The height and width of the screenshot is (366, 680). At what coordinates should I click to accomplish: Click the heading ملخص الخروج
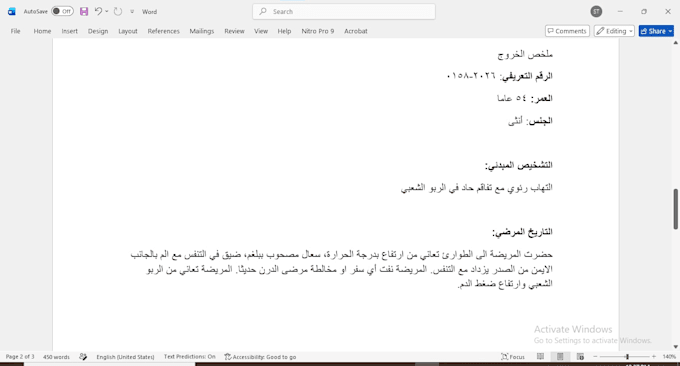(525, 54)
